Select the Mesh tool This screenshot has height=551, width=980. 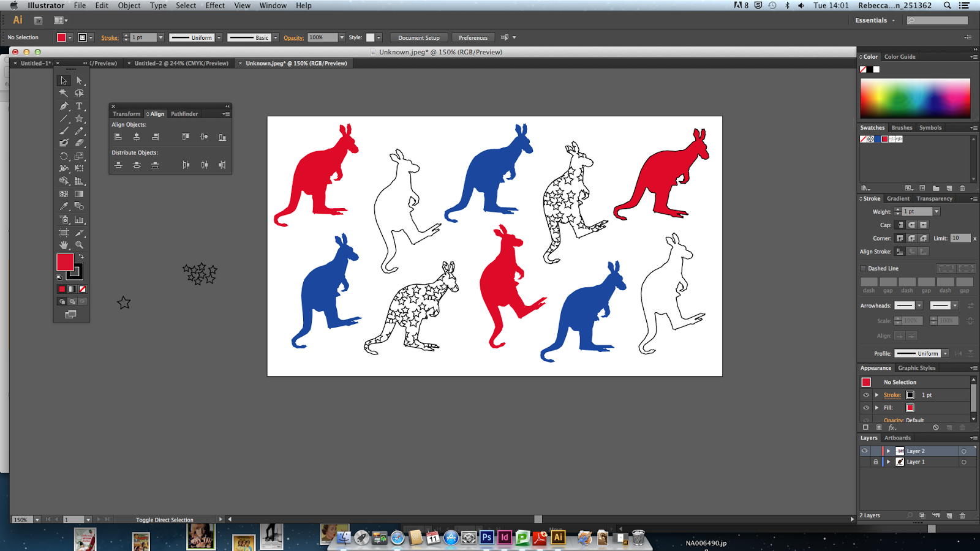pos(63,192)
